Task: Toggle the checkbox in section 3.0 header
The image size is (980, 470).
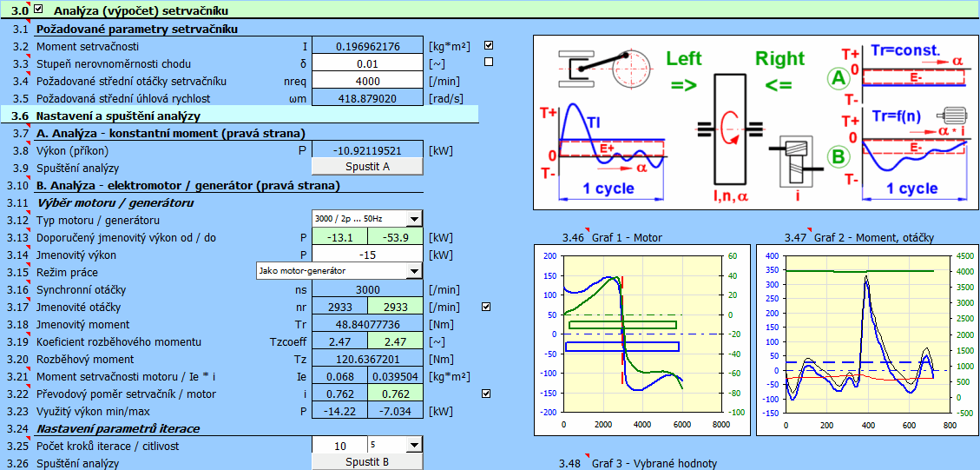Action: click(37, 10)
